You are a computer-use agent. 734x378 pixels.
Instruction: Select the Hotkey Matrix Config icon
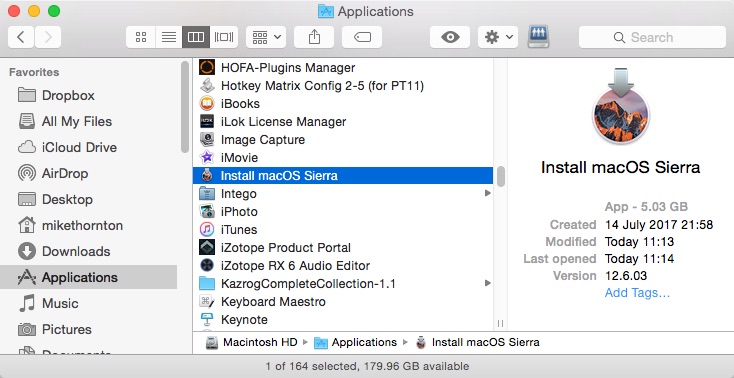pos(206,86)
